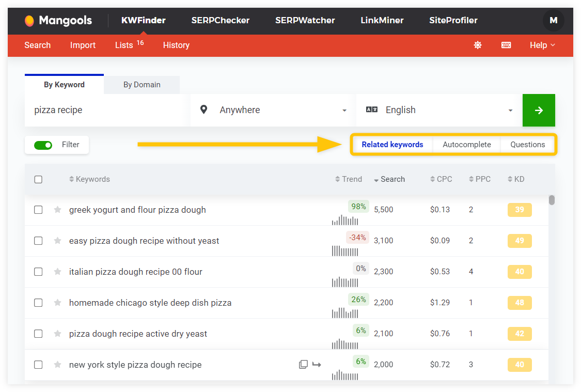Open SERPWatcher from the top navigation
The width and height of the screenshot is (581, 392).
[305, 21]
